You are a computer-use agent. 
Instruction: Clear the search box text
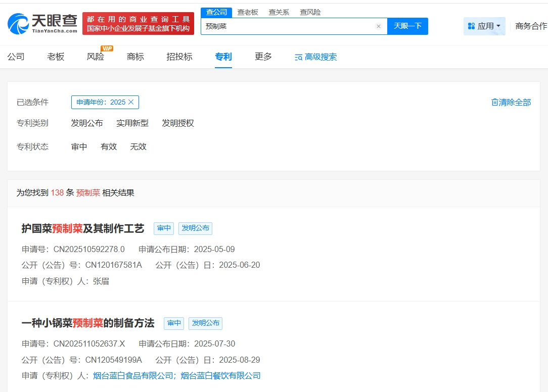pos(378,26)
